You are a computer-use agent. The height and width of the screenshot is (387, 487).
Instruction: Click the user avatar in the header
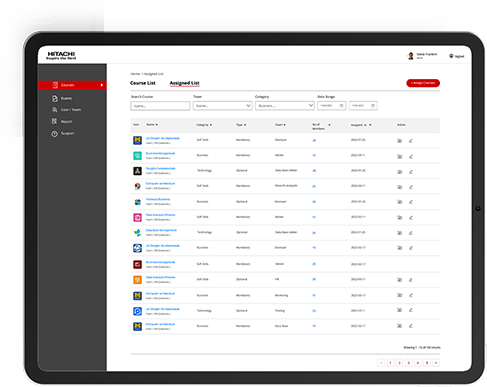pyautogui.click(x=411, y=56)
